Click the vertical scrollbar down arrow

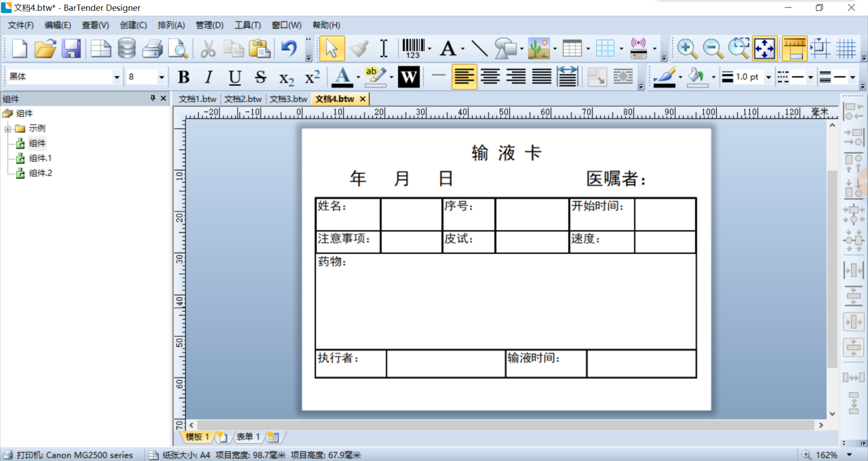832,413
